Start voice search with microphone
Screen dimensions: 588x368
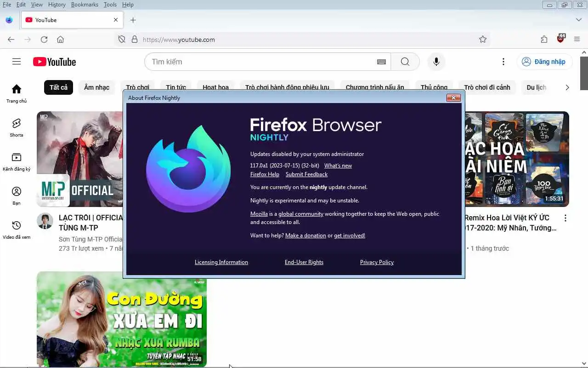click(436, 62)
